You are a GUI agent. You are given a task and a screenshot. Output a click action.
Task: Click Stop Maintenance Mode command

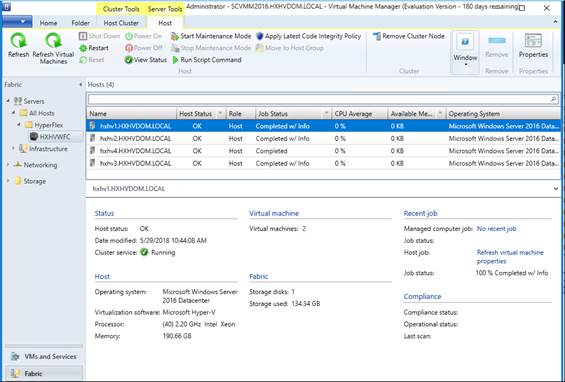211,48
